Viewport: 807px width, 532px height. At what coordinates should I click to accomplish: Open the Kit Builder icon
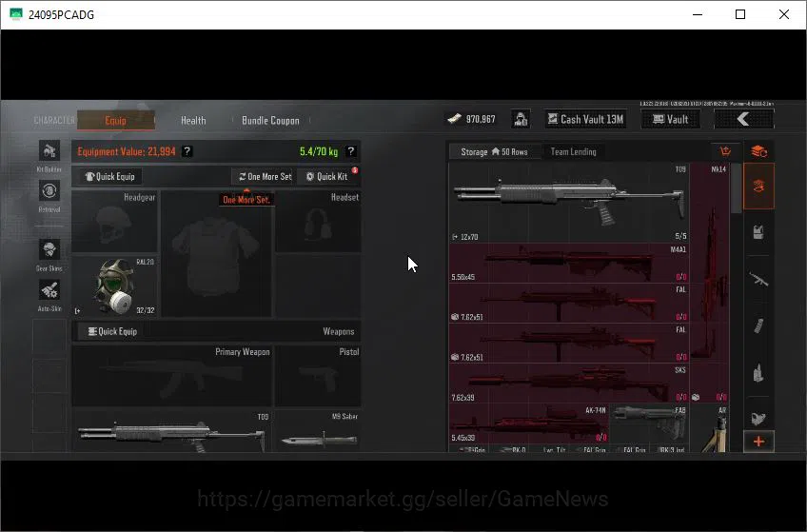tap(49, 150)
